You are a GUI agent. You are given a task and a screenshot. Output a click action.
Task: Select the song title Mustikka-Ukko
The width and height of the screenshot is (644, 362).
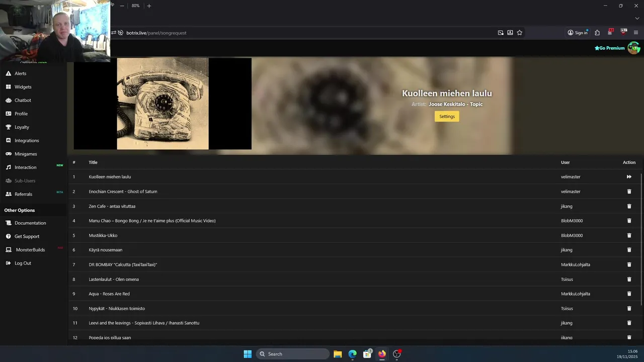tap(103, 235)
